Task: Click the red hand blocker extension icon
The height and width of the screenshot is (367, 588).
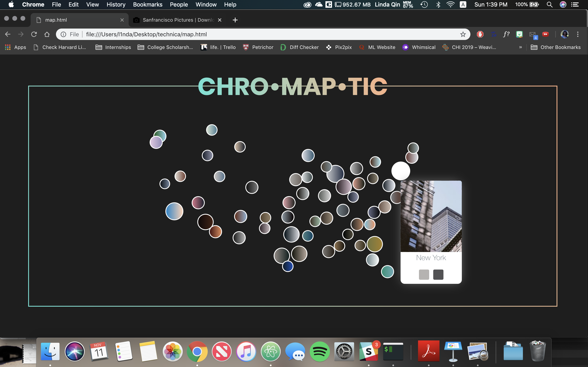Action: click(480, 34)
